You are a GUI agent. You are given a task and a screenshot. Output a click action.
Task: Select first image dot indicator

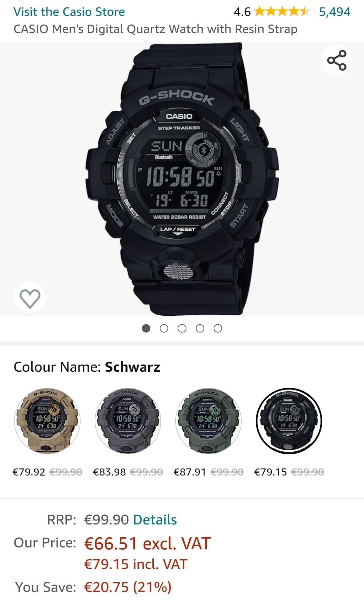pos(146,328)
